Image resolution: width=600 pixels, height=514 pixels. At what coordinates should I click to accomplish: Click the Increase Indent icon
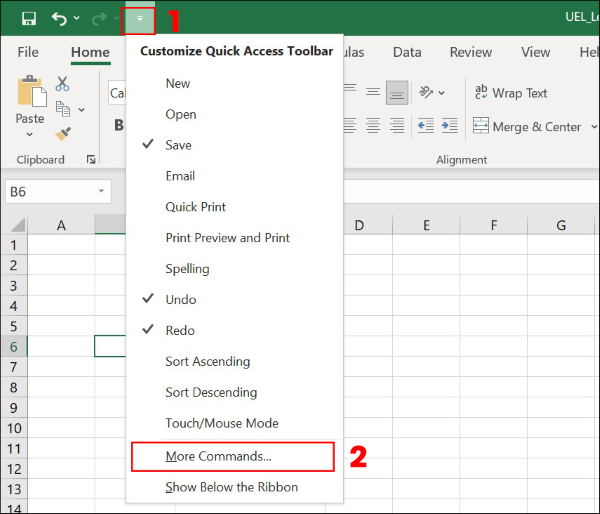pos(450,126)
